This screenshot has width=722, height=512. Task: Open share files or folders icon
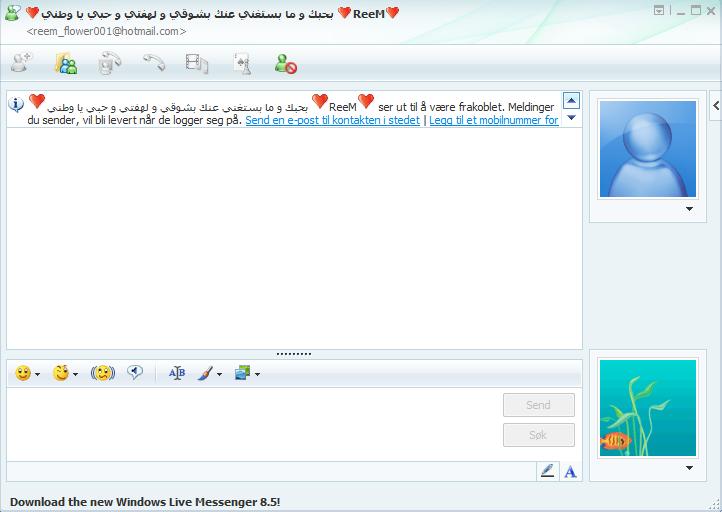(x=66, y=63)
